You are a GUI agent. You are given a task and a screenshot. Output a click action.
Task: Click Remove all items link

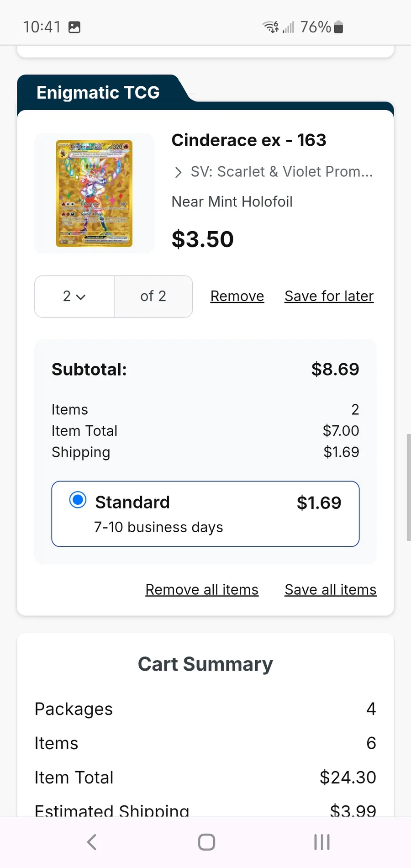coord(202,590)
